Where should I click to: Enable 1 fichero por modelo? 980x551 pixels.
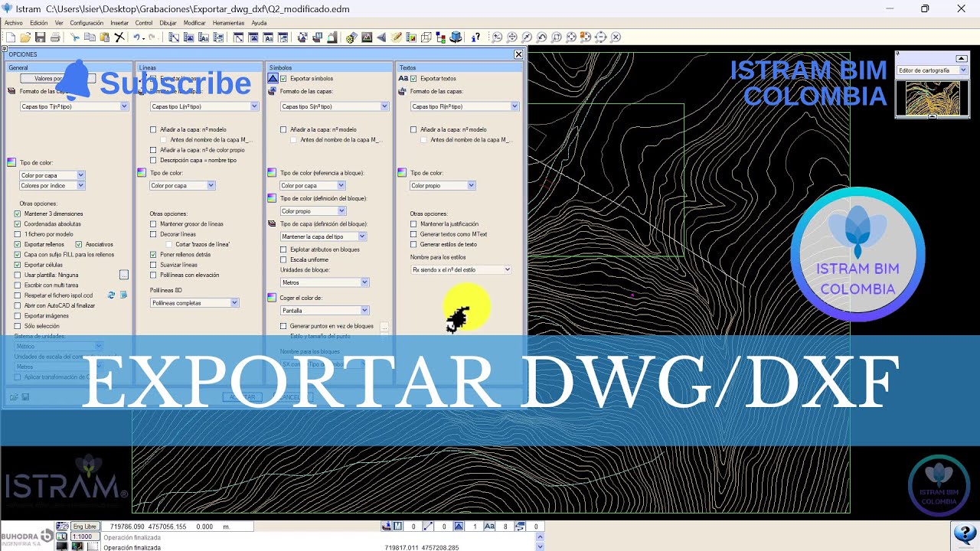click(18, 234)
